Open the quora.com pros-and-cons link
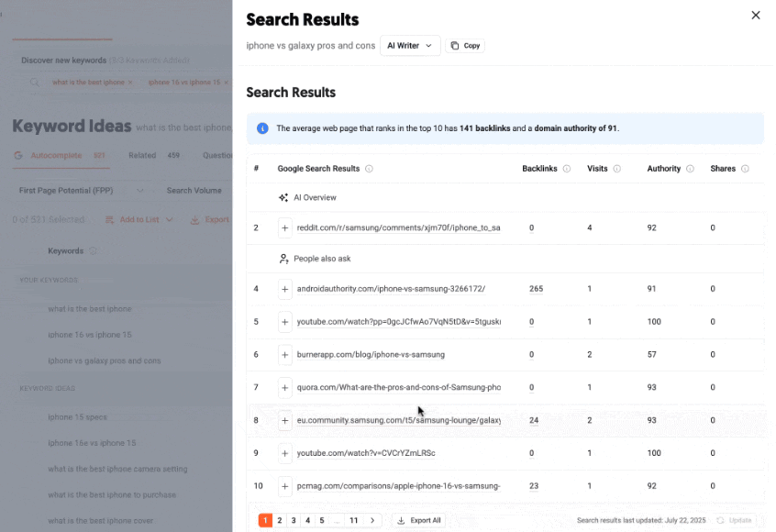Image resolution: width=776 pixels, height=532 pixels. tap(398, 387)
